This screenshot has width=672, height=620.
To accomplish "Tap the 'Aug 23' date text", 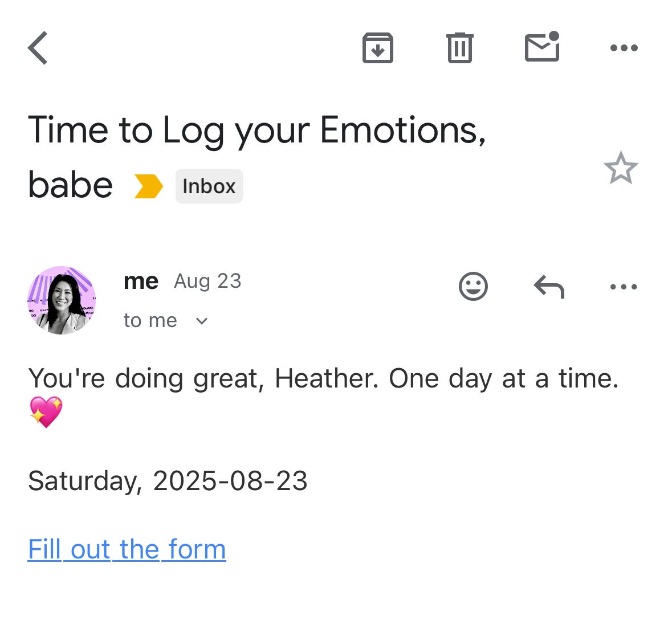I will point(207,282).
